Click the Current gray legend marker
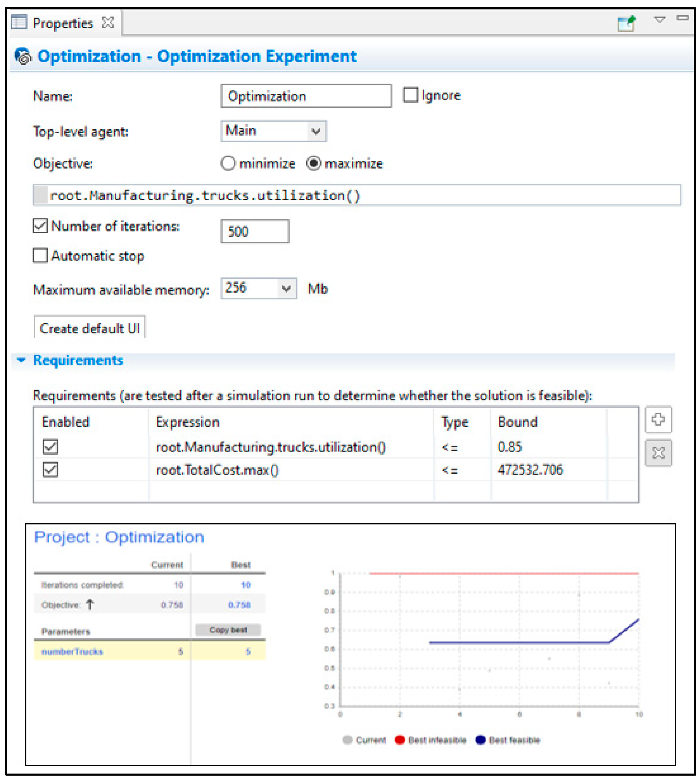 click(x=347, y=740)
